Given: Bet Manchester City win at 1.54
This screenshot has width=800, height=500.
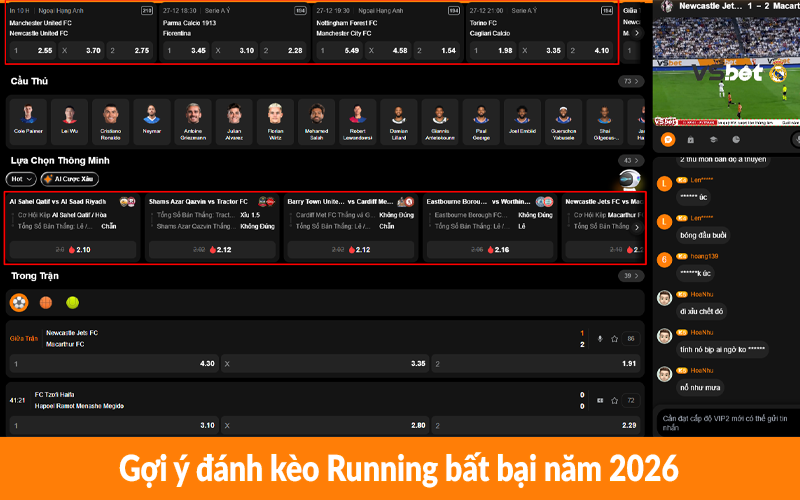Looking at the screenshot, I should (436, 51).
